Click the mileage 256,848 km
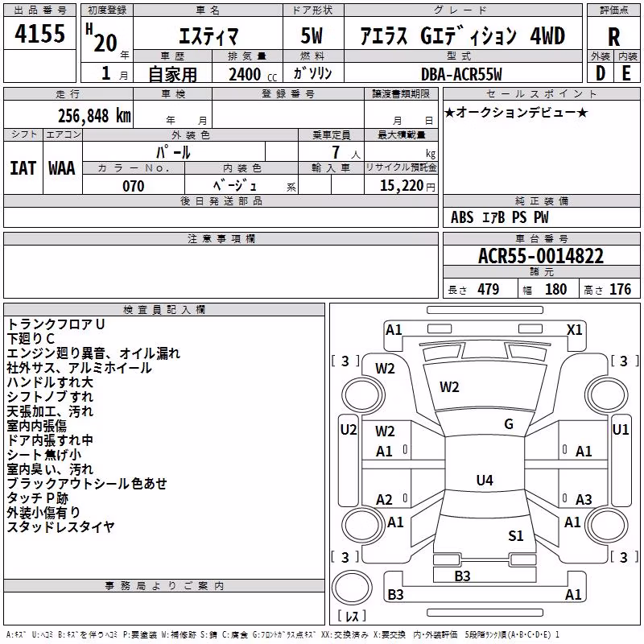Screen dimensions: 644x644 94,116
